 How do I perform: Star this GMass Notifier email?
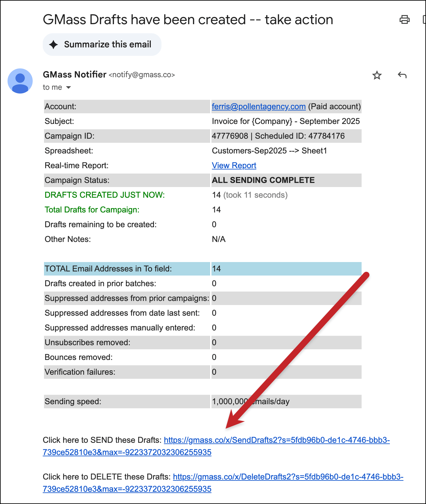click(x=377, y=75)
